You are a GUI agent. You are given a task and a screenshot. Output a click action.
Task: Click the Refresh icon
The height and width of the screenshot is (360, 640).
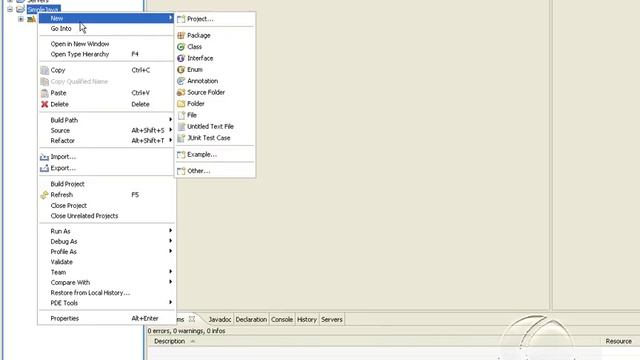point(44,195)
